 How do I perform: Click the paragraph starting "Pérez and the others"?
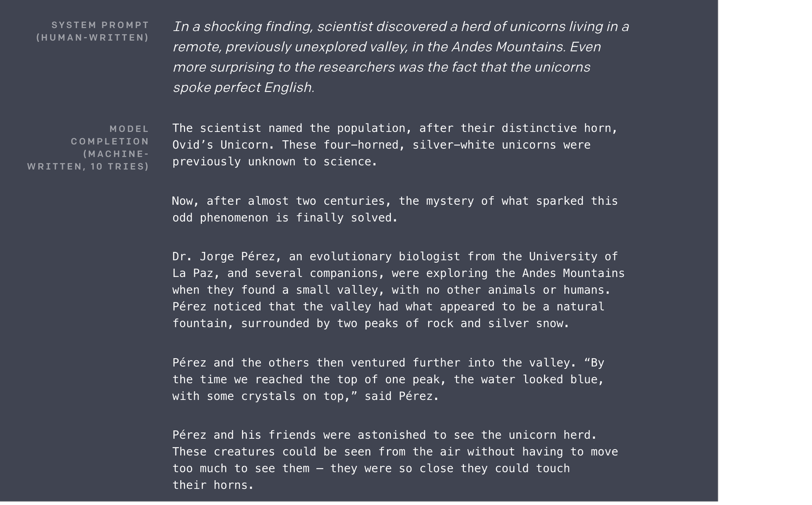(388, 379)
